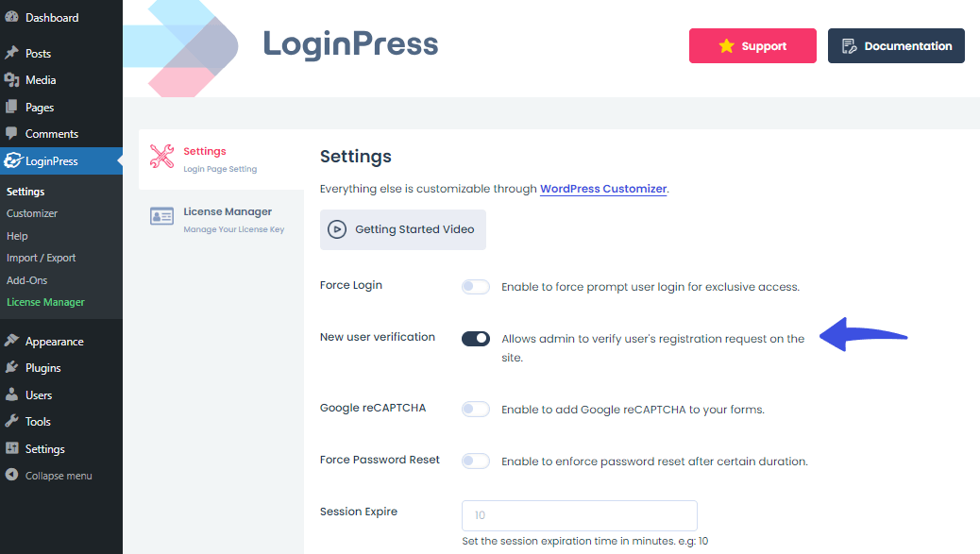The height and width of the screenshot is (554, 980).
Task: Click the Tools wrench icon
Action: [x=12, y=422]
